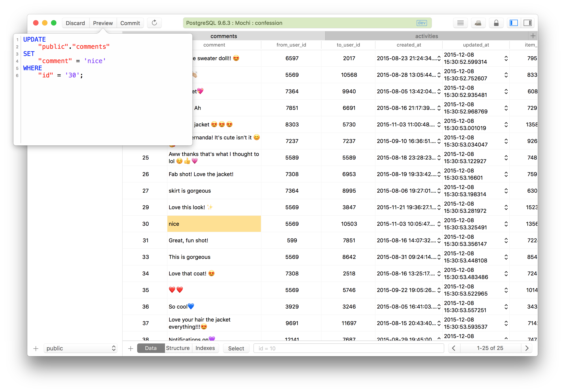Click the 'nice' value in SQL preview
Viewport: 563px width, 392px height.
coord(95,61)
